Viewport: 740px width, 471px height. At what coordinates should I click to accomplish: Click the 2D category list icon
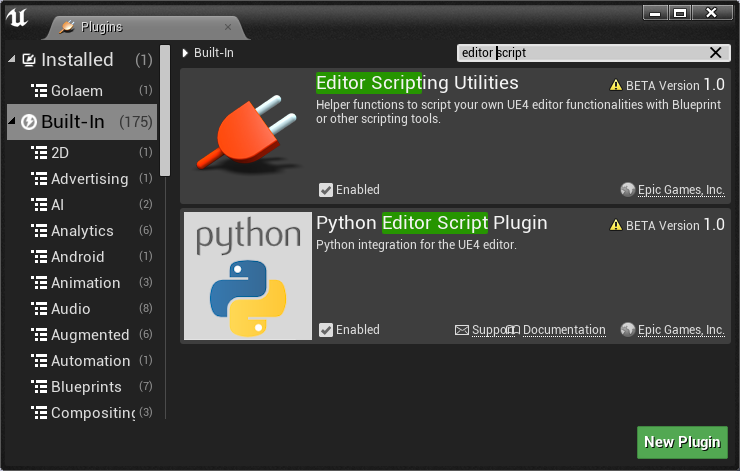[x=39, y=152]
